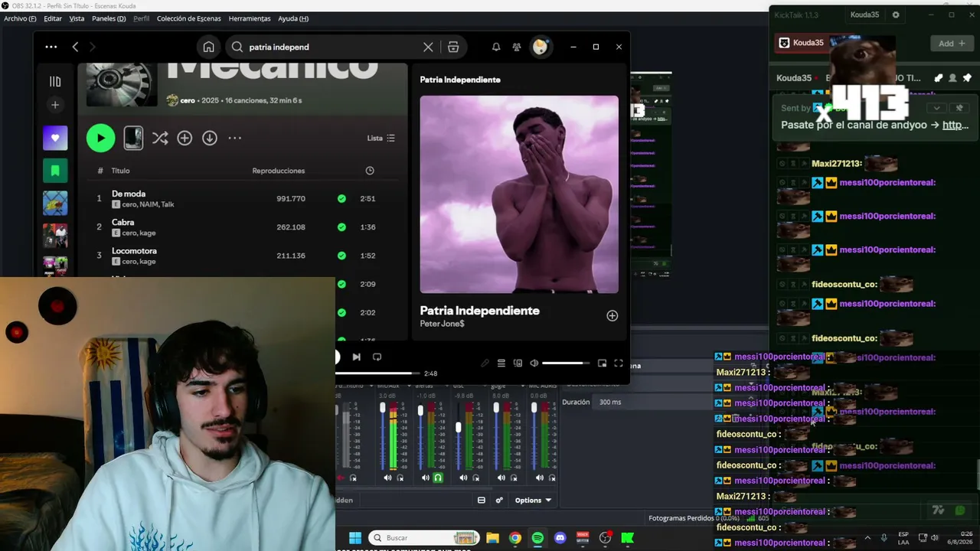Open Spotify browse icon beside search bar
Screen dimensions: 980x551
pyautogui.click(x=453, y=47)
